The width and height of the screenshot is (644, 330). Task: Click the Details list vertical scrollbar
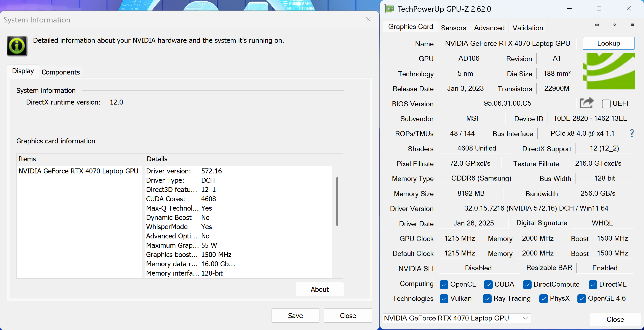337,201
